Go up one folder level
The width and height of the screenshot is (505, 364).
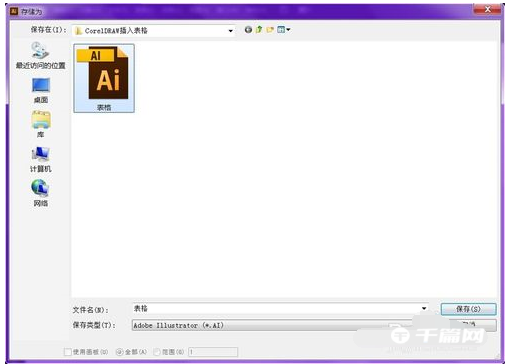(x=259, y=30)
